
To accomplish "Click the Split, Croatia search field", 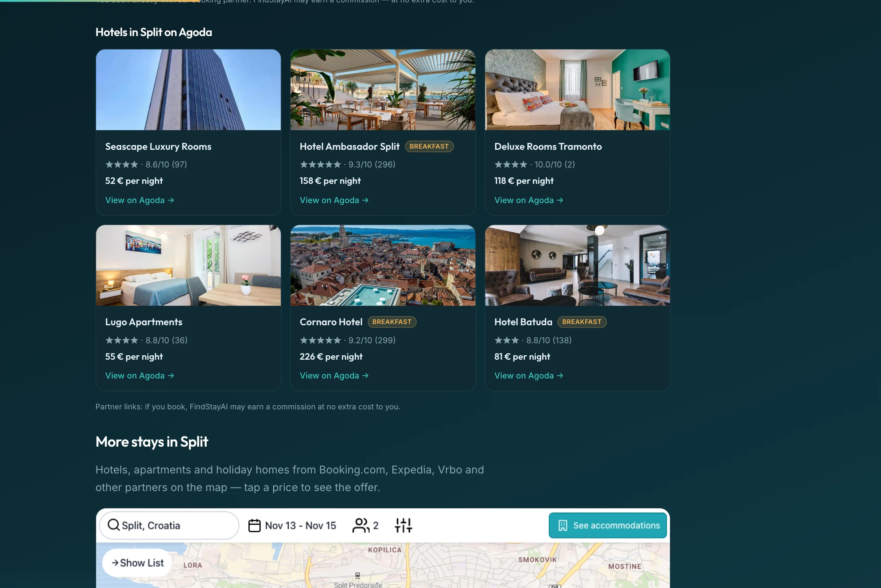I will tap(169, 525).
